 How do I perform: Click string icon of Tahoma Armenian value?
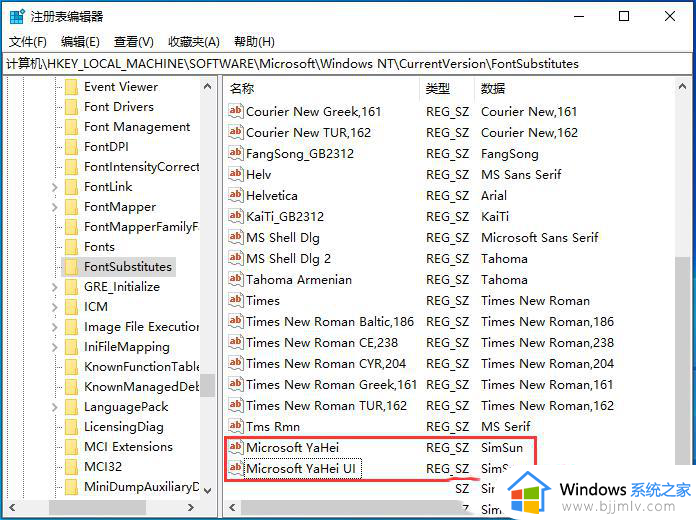coord(236,279)
